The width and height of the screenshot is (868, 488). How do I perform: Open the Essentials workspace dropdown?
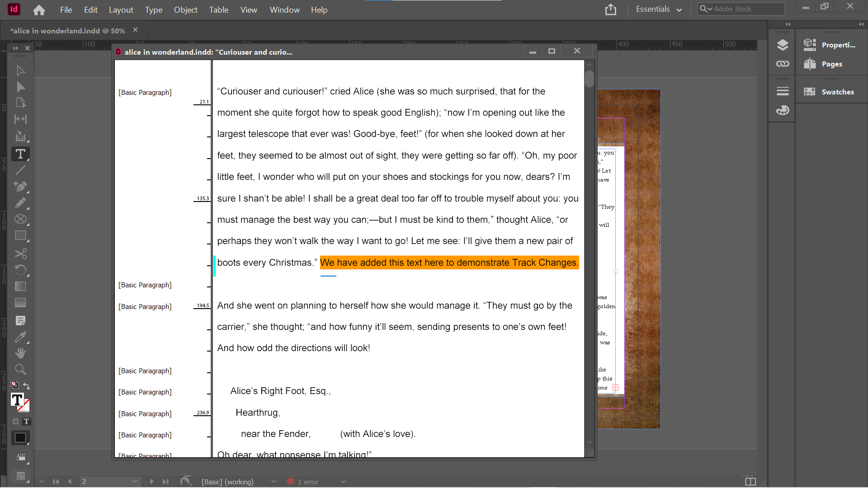pos(659,9)
